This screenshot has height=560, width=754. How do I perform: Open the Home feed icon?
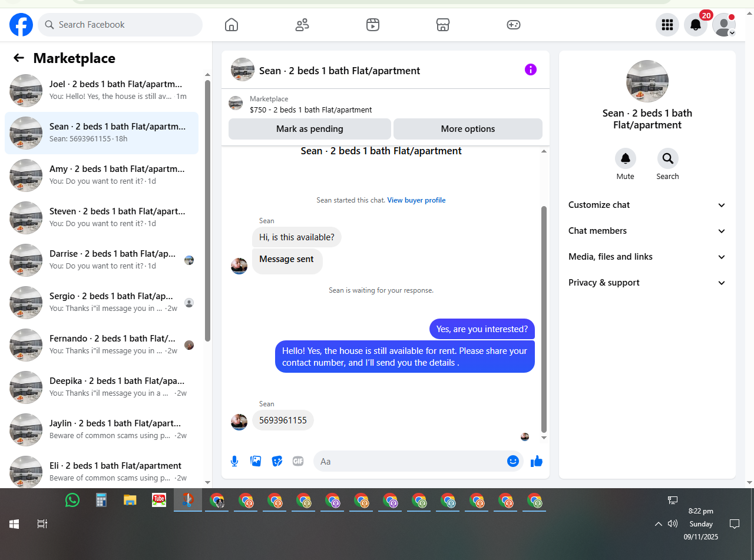coord(232,25)
